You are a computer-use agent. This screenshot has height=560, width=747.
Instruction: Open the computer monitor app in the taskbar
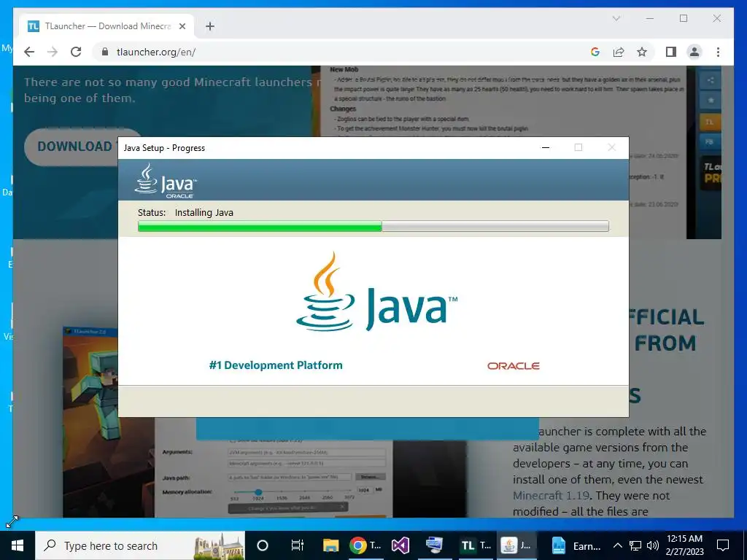point(434,545)
